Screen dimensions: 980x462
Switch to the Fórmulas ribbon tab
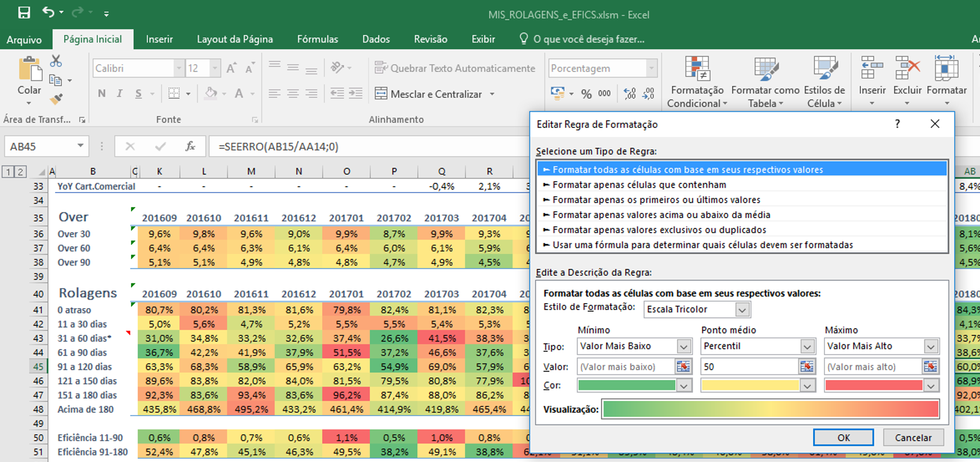[317, 39]
